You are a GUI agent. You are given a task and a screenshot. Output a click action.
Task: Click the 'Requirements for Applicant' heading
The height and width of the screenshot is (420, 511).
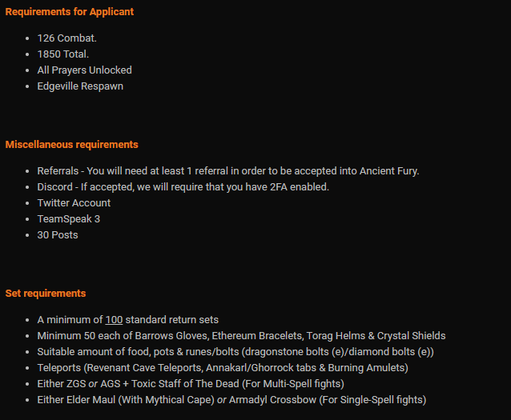[x=70, y=12]
